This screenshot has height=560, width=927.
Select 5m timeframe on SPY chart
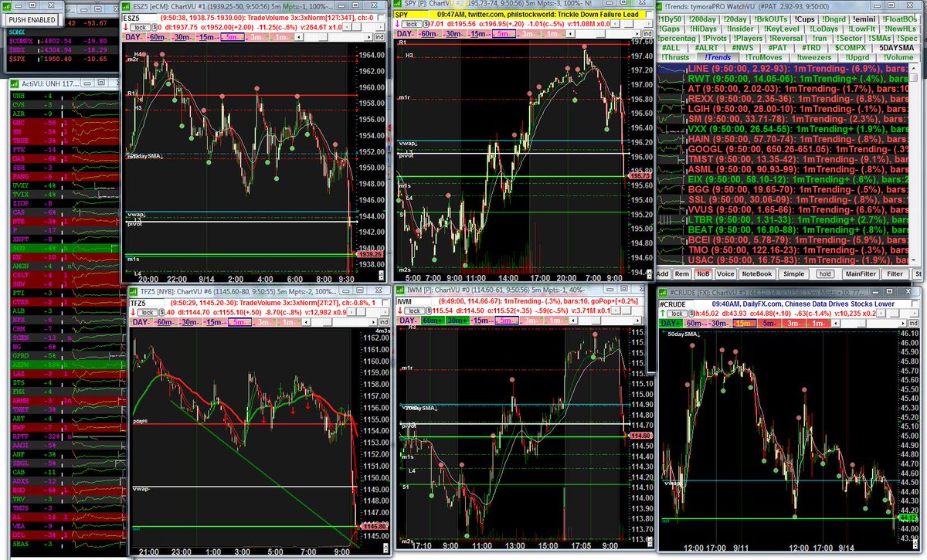(504, 34)
